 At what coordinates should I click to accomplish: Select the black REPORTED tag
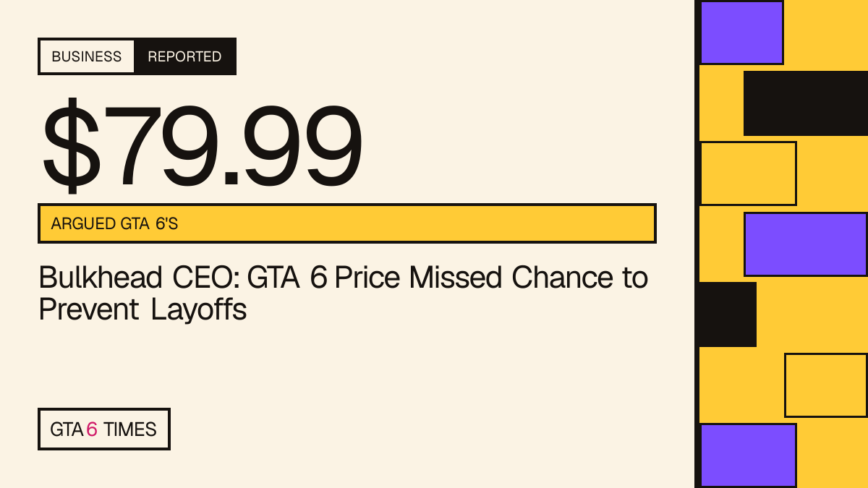tap(185, 56)
